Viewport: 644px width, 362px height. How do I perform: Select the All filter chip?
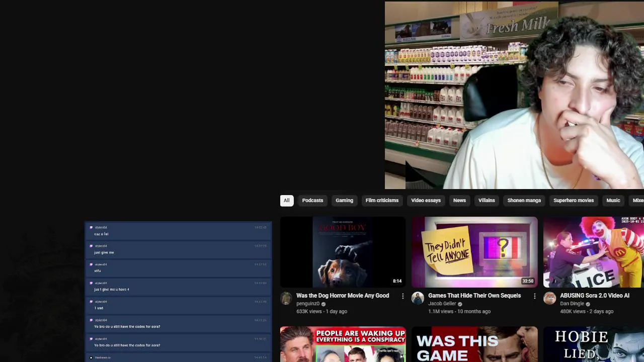point(286,201)
